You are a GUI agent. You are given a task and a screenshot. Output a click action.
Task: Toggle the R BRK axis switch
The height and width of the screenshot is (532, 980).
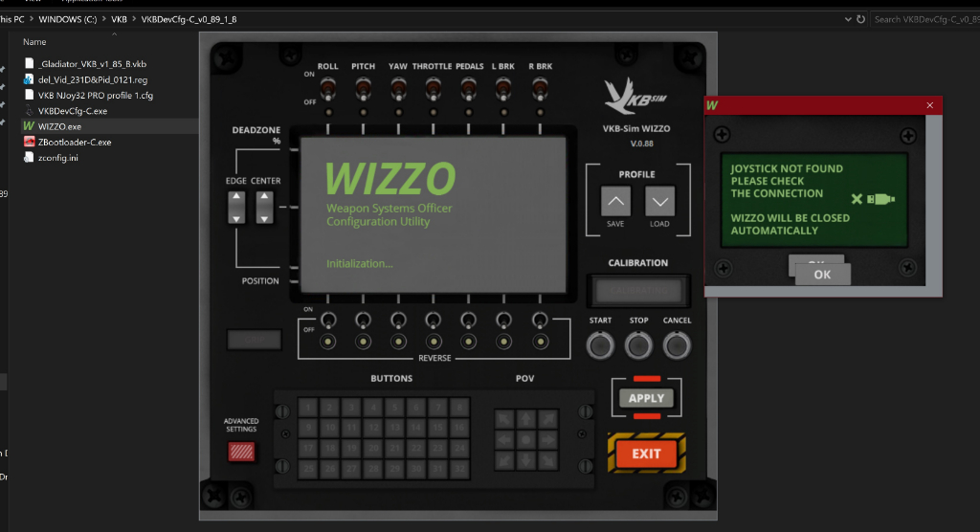(x=540, y=89)
